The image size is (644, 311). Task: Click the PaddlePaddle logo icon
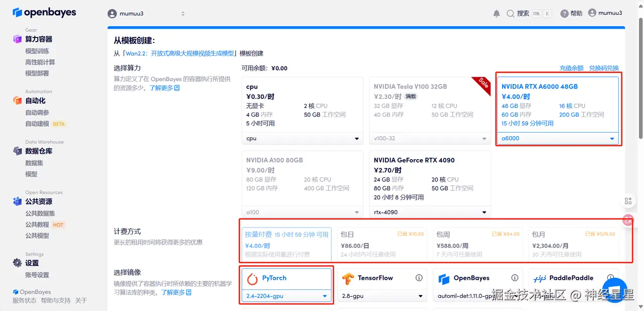pos(539,278)
